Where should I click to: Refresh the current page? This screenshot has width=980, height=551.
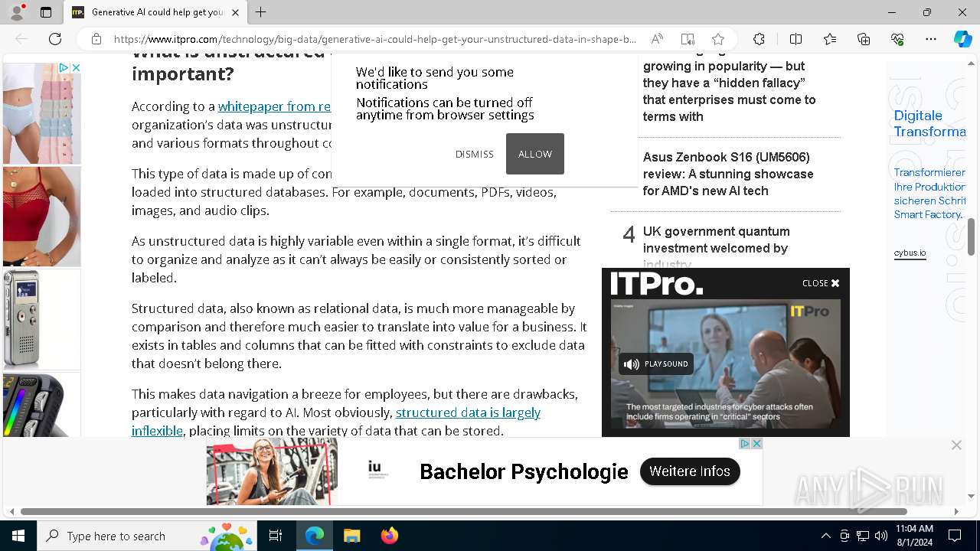point(55,39)
